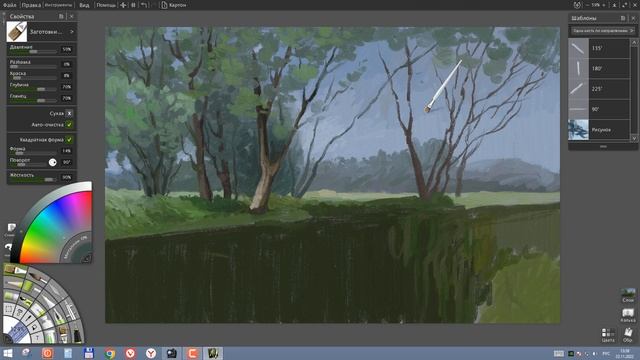Click the Поворот rotation dial

pos(53,162)
